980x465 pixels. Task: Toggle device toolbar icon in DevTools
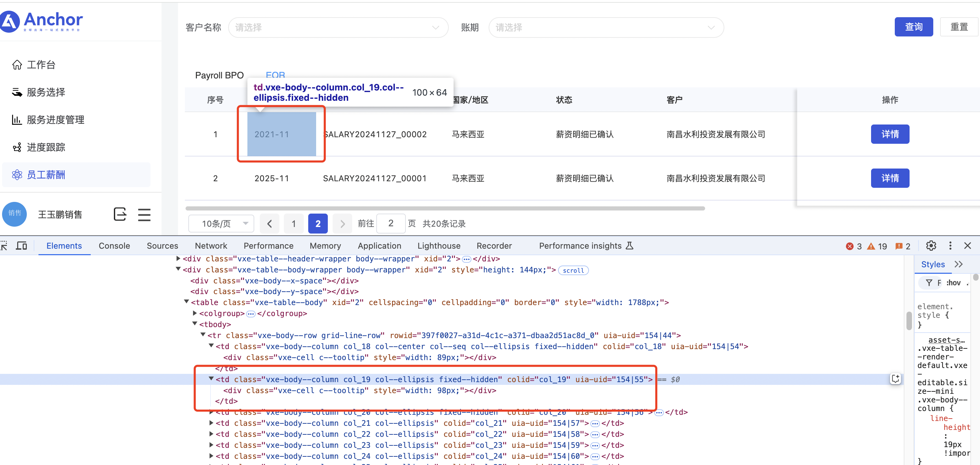(x=21, y=246)
